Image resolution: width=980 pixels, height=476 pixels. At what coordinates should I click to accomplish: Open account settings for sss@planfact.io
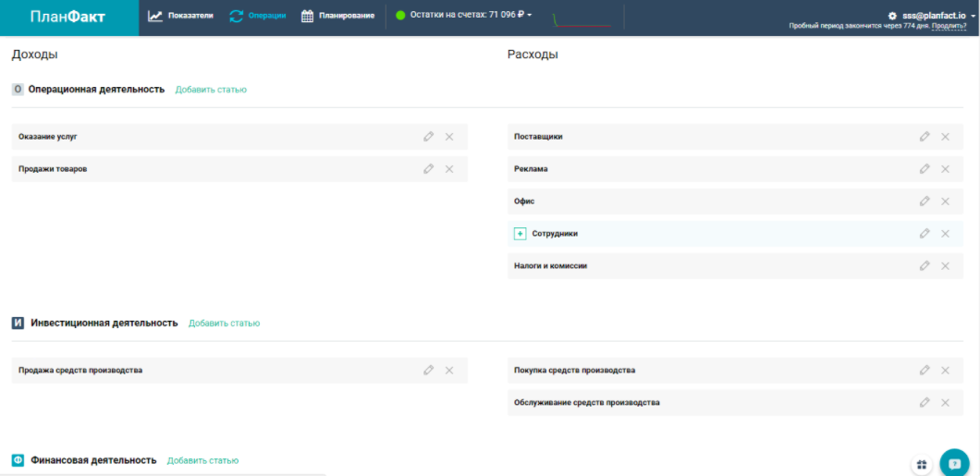pos(926,16)
